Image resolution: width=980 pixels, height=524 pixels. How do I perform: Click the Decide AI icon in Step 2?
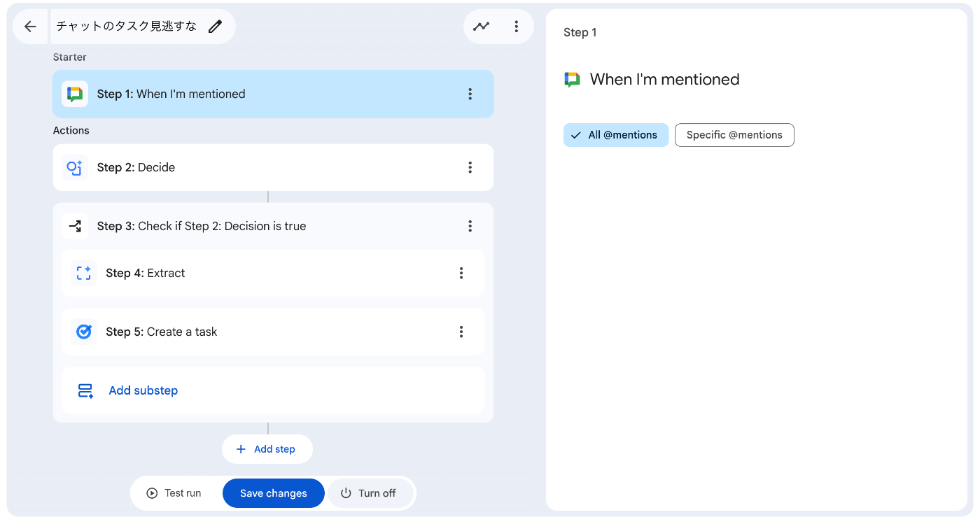(75, 167)
